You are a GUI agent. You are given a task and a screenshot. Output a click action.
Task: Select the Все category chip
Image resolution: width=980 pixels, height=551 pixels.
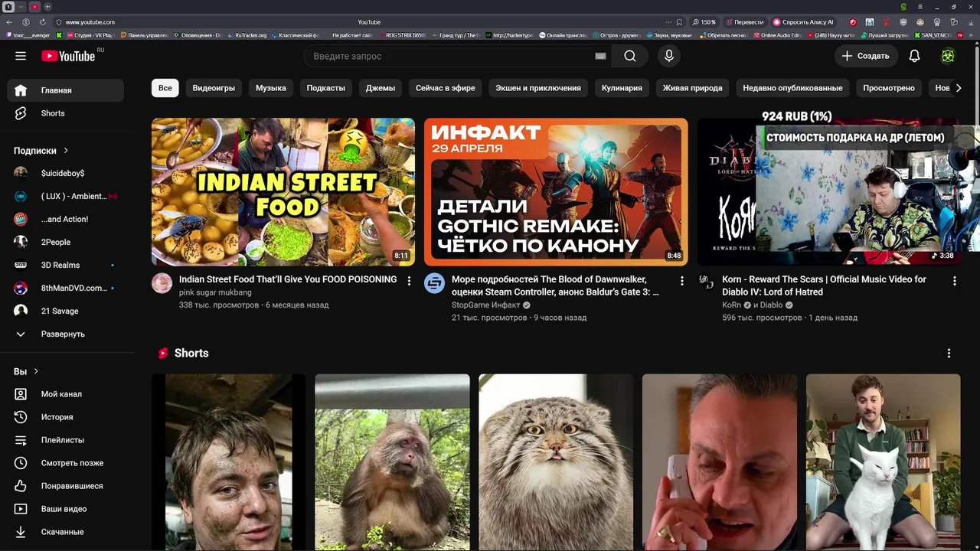point(165,88)
